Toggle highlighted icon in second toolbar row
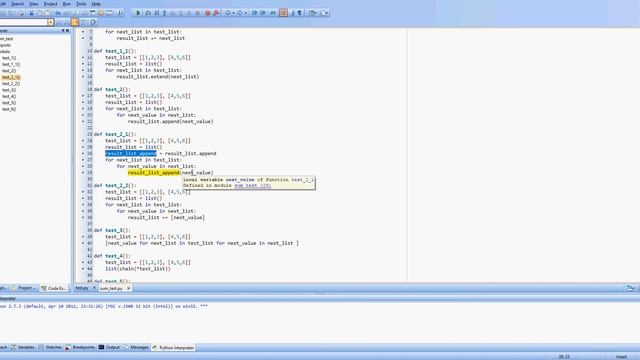Screen dimensions: 640x360 75,22
